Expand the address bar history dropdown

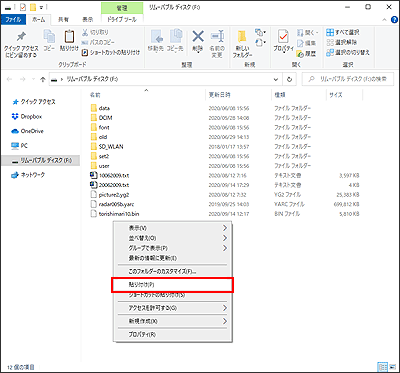[276, 79]
